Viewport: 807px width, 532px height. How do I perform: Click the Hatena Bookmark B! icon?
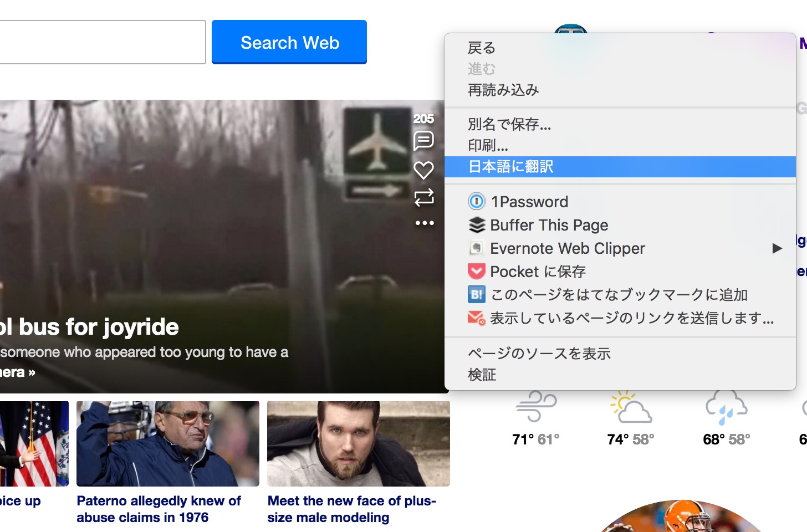[x=476, y=294]
